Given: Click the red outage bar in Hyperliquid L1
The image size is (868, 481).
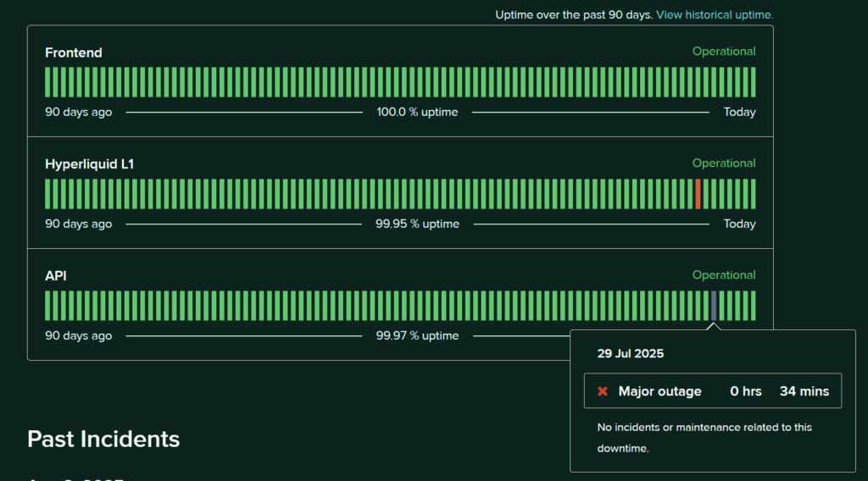Looking at the screenshot, I should (698, 194).
